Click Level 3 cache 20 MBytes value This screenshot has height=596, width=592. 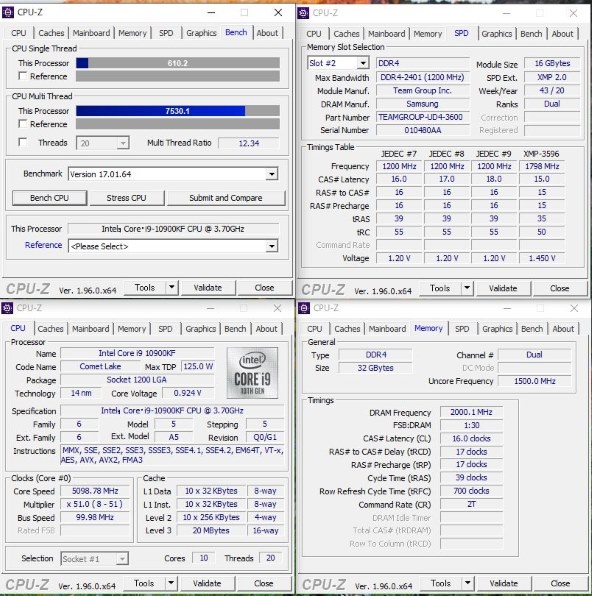[211, 530]
